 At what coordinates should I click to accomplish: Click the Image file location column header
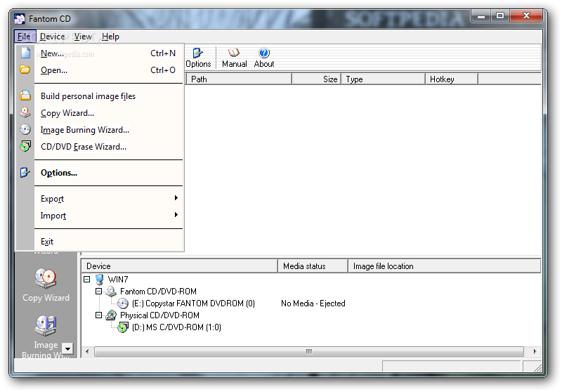click(445, 266)
